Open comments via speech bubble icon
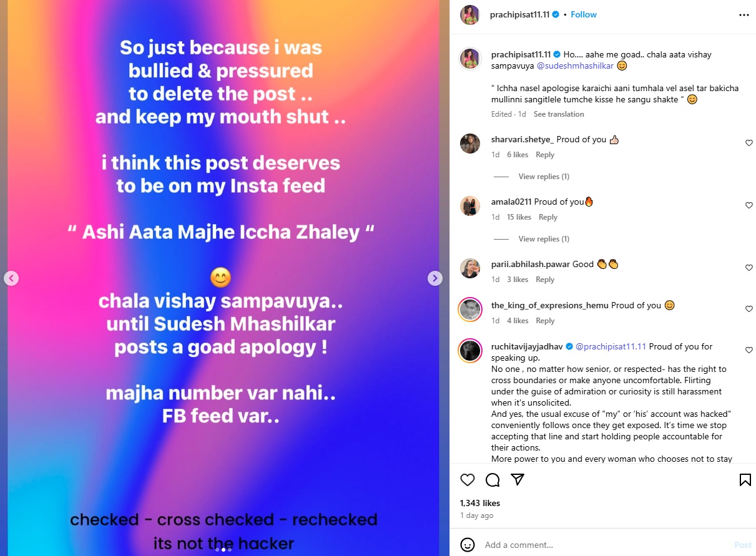Image resolution: width=756 pixels, height=556 pixels. click(493, 479)
